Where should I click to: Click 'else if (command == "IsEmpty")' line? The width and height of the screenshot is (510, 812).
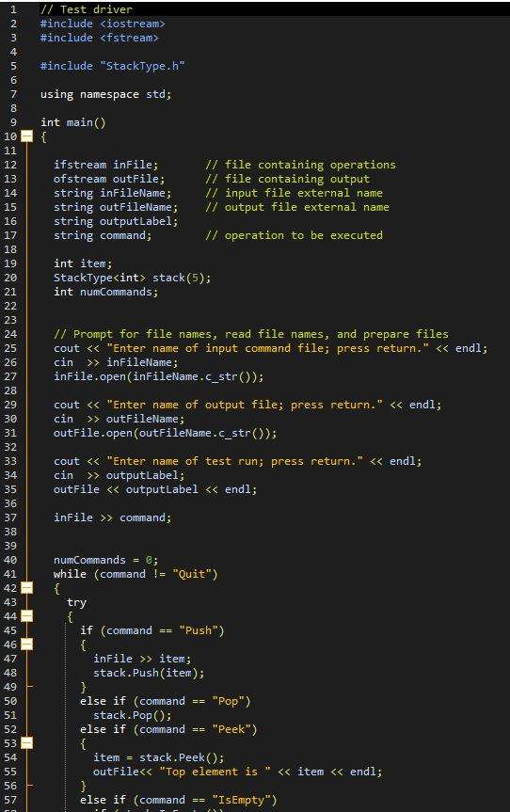pyautogui.click(x=179, y=800)
